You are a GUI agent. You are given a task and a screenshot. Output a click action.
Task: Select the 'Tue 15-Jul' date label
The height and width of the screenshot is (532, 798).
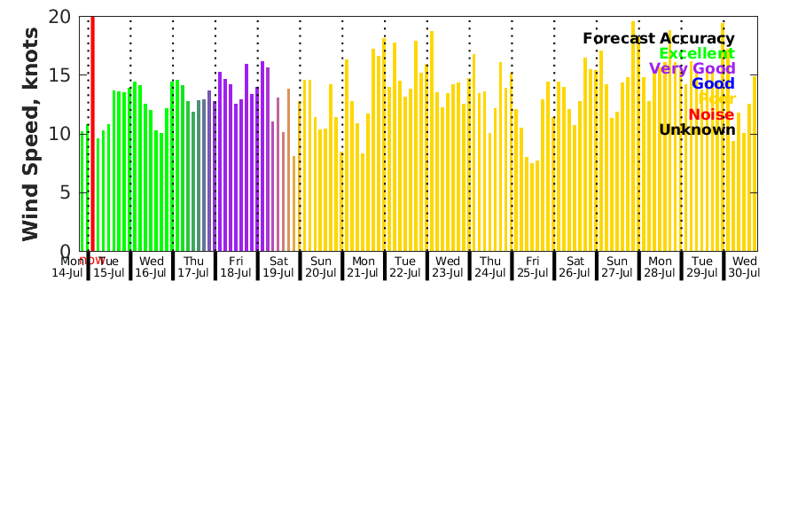click(x=109, y=267)
